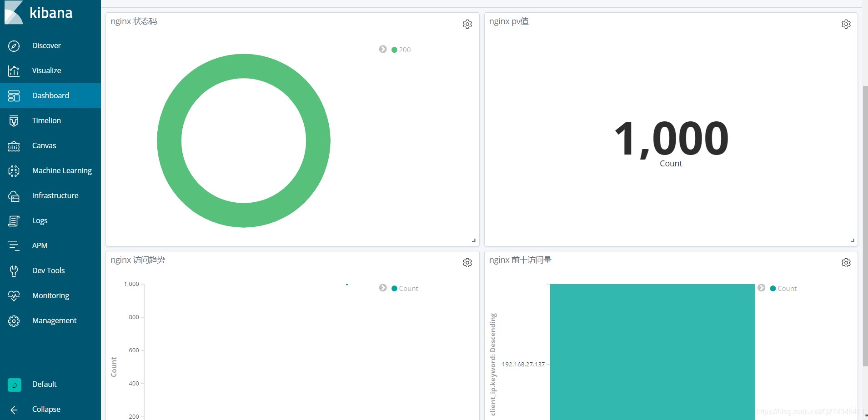Viewport: 868px width, 420px height.
Task: Click the Infrastructure icon
Action: click(x=14, y=196)
